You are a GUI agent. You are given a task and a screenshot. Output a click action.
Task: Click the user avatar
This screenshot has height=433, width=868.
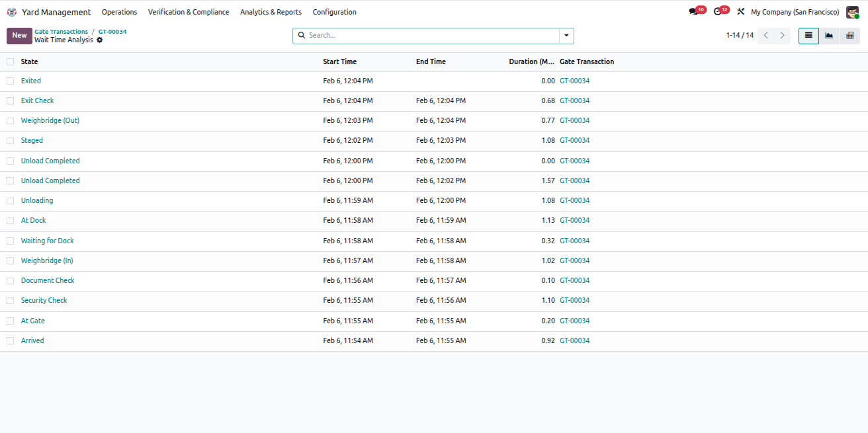click(852, 12)
